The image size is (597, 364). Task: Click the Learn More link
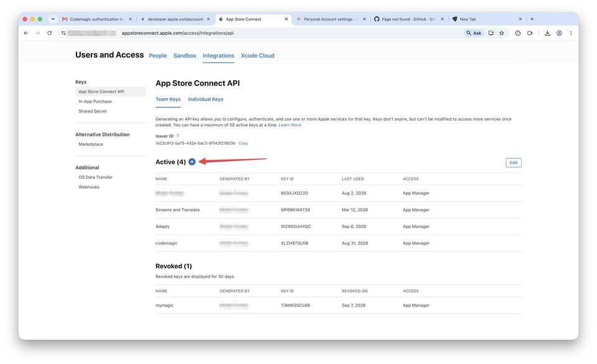point(290,125)
